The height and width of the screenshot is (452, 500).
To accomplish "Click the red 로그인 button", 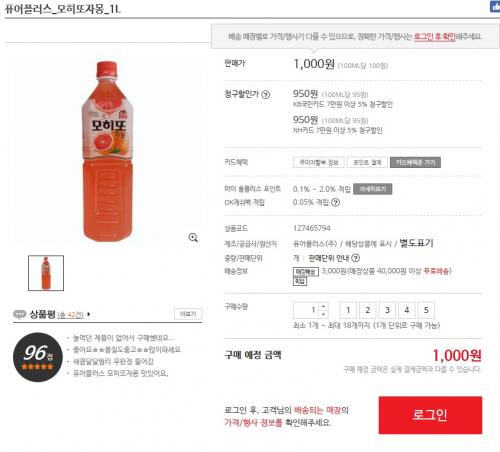I will tap(430, 415).
